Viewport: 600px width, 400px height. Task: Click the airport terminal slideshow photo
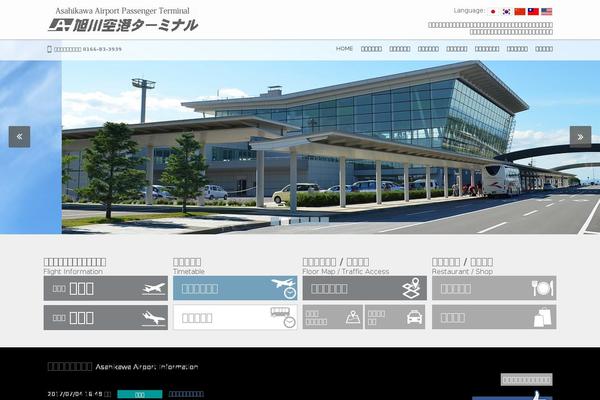click(331, 147)
